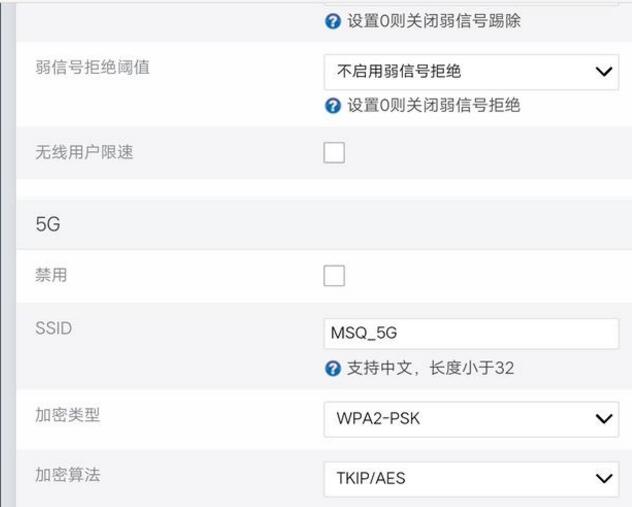Focus the SSID field containing MSQ_5G

point(470,334)
